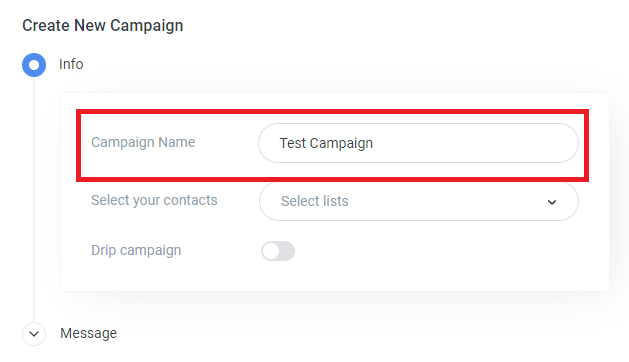
Task: Place cursor in empty space after Test Campaign
Action: point(473,143)
